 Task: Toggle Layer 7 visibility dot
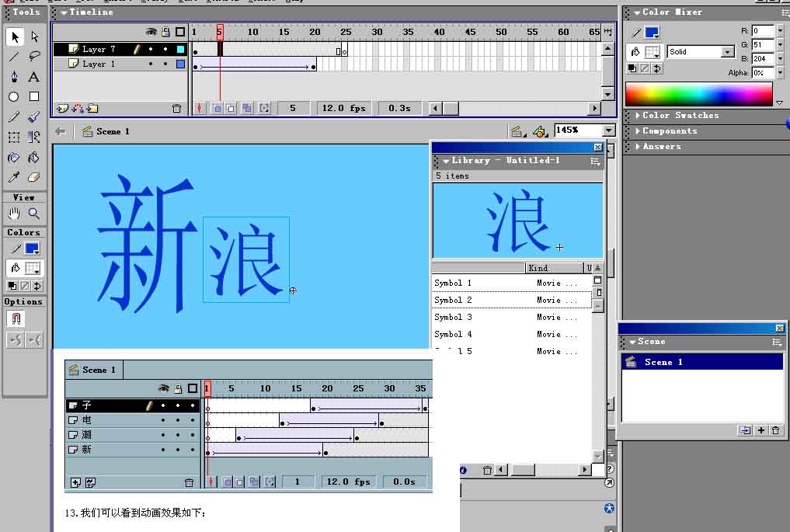[151, 49]
